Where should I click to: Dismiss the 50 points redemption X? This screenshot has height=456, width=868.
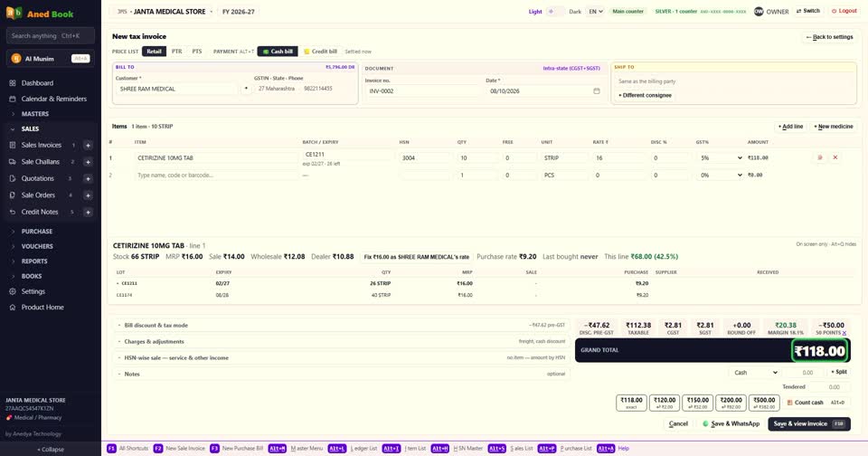point(844,333)
